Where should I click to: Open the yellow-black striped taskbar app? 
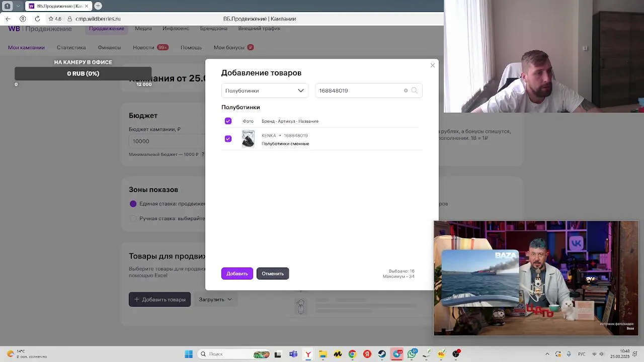338,354
